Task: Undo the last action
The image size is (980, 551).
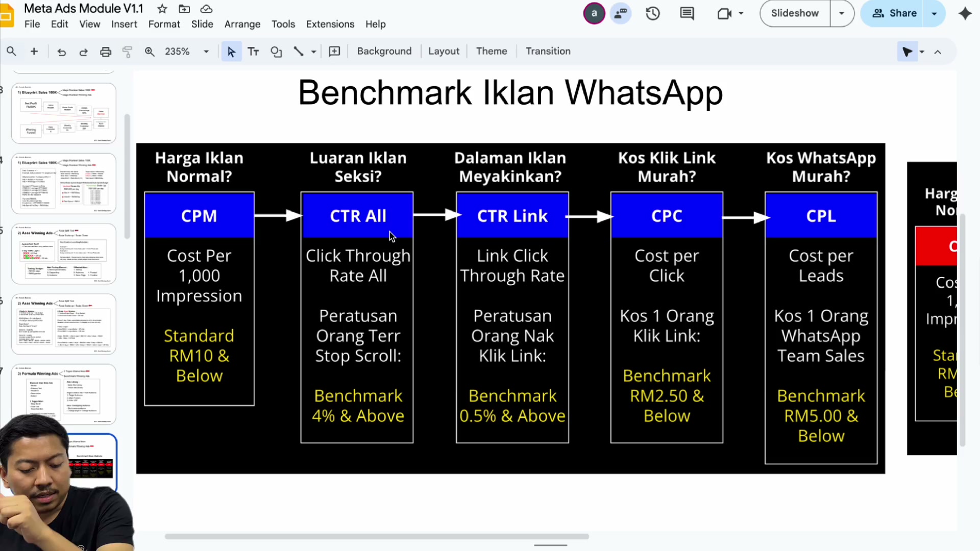Action: click(x=62, y=52)
